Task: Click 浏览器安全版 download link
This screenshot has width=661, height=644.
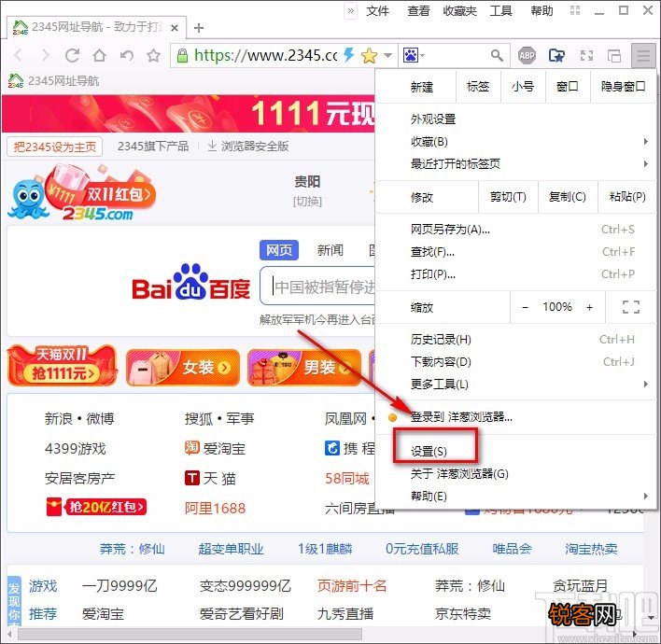Action: click(248, 147)
